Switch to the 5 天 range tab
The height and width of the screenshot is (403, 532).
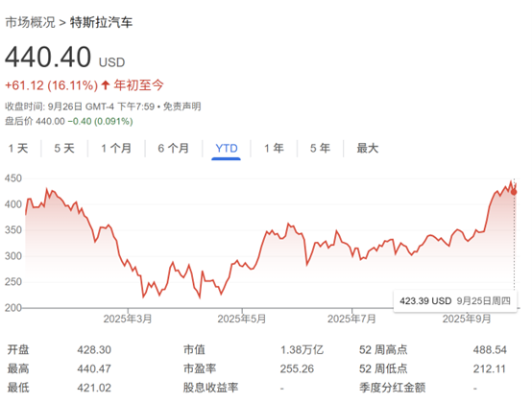pyautogui.click(x=64, y=148)
